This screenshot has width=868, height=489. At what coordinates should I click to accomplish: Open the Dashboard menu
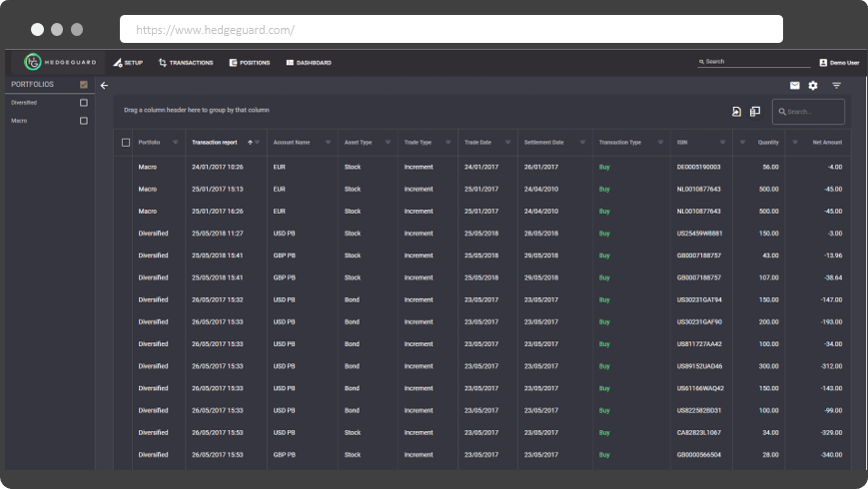point(309,63)
